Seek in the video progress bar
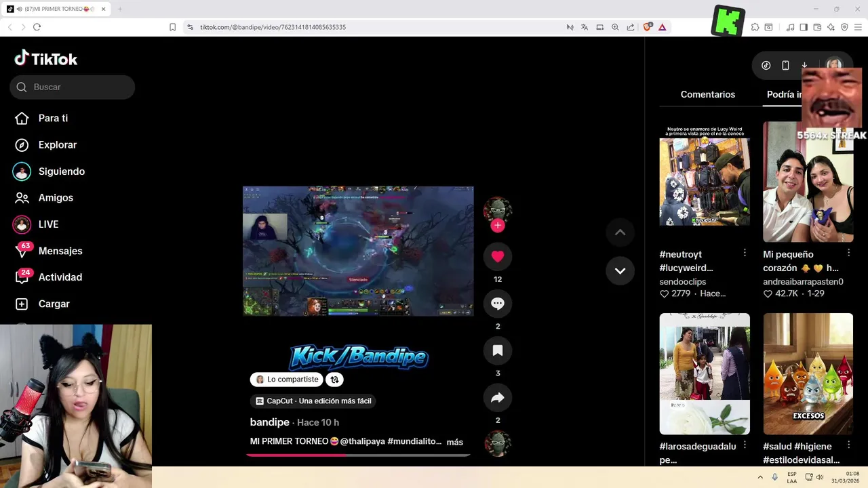Screen dimensions: 868x488 click(x=358, y=455)
